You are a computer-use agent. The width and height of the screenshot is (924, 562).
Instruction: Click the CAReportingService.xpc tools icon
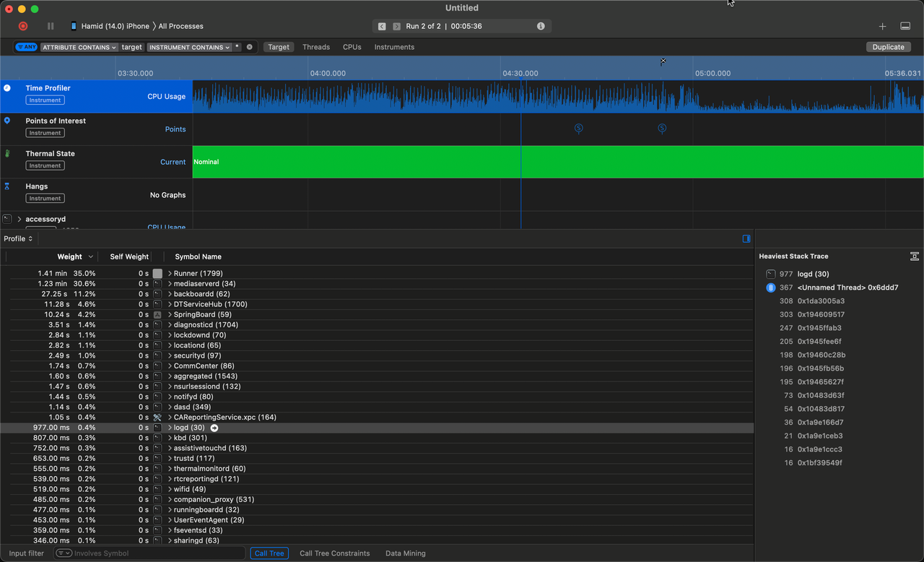point(157,418)
